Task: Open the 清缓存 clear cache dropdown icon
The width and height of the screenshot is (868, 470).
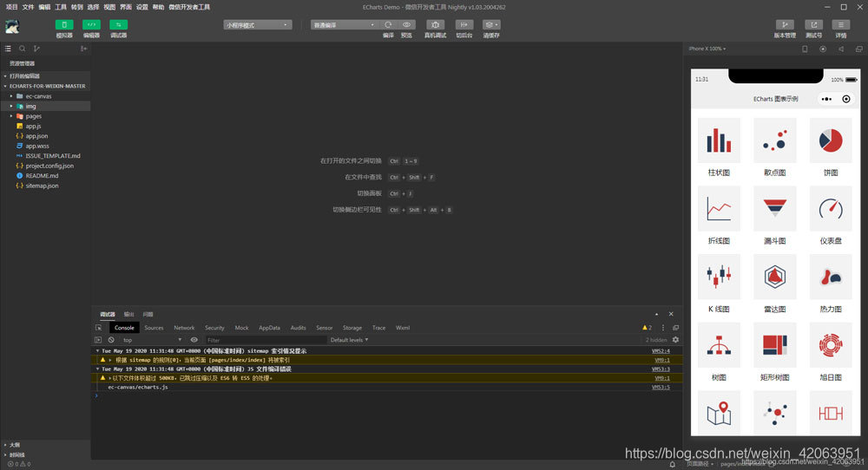Action: (491, 25)
